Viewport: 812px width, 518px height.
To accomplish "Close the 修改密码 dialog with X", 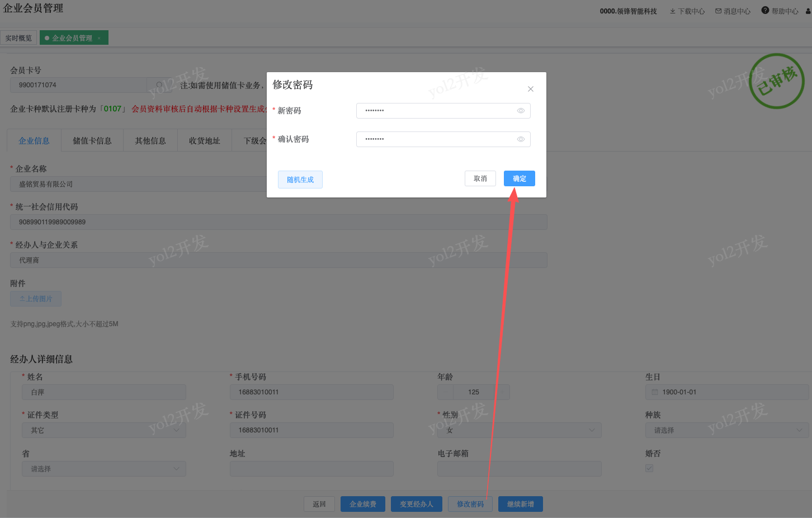I will click(x=531, y=89).
